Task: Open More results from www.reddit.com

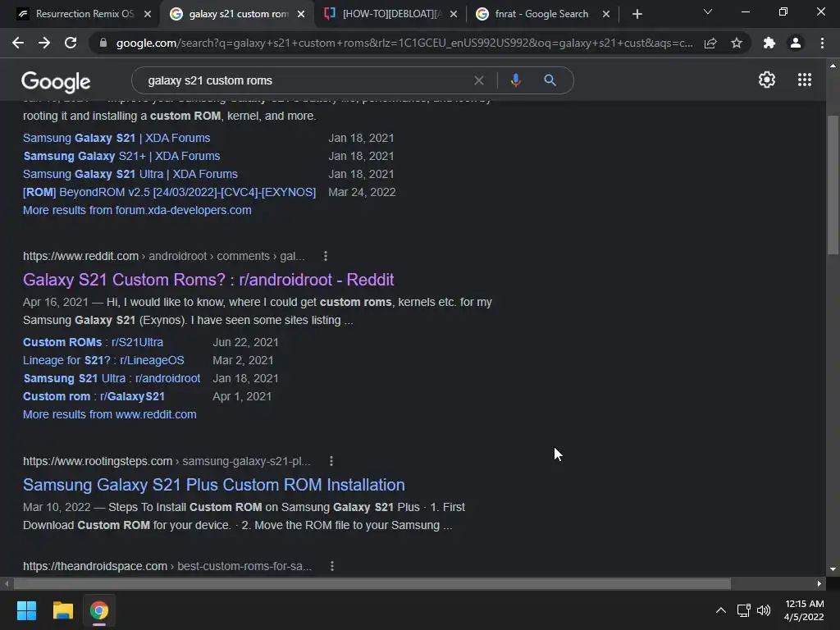Action: [x=110, y=414]
